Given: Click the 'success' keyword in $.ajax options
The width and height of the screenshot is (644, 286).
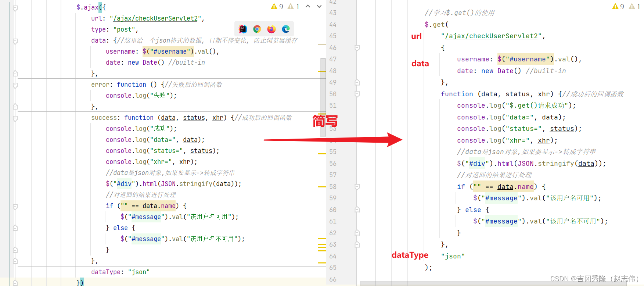Looking at the screenshot, I should [104, 118].
